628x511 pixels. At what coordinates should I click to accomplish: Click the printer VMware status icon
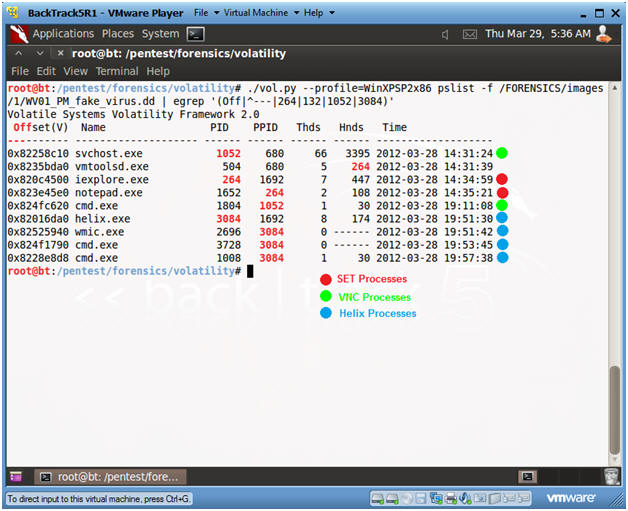451,499
